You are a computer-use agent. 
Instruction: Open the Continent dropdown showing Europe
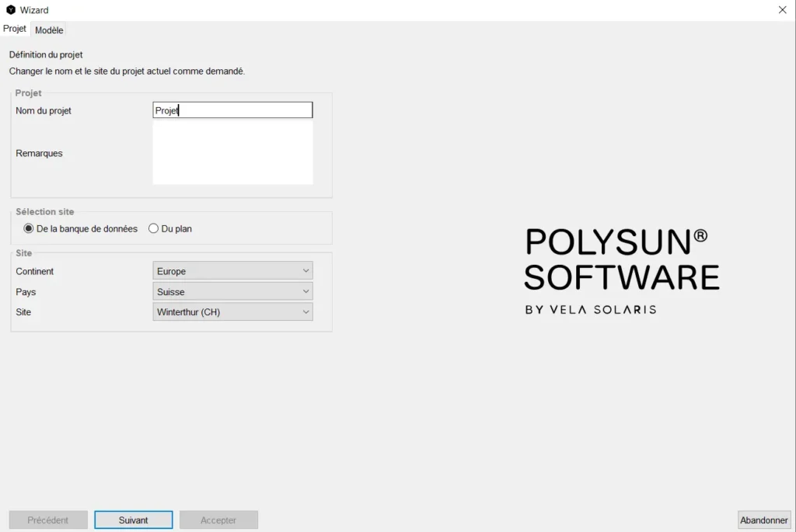(232, 271)
